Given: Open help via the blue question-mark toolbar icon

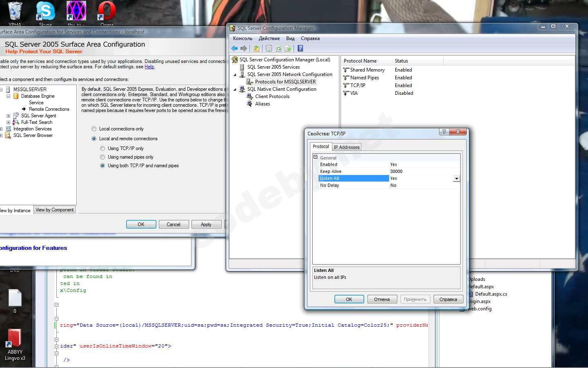Looking at the screenshot, I should (300, 48).
